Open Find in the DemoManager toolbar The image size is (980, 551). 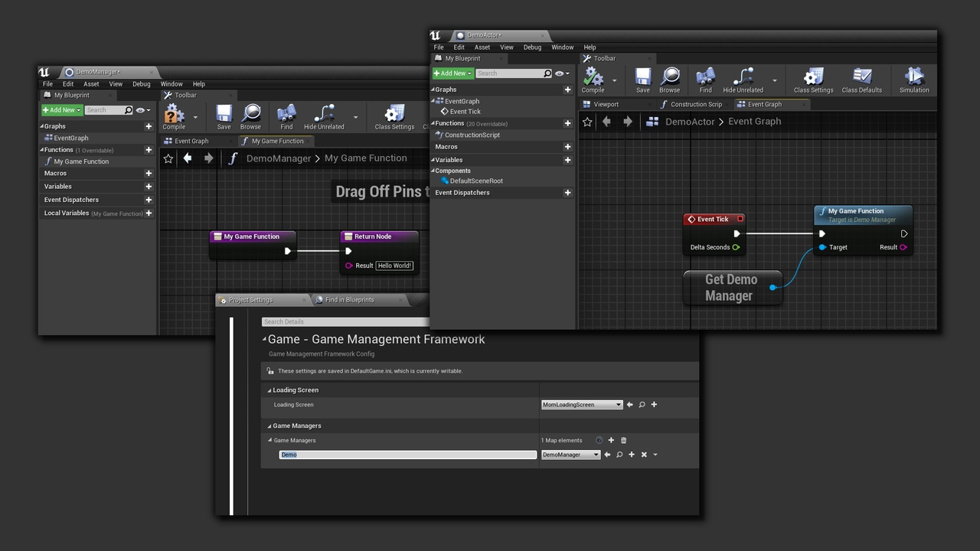[x=286, y=117]
